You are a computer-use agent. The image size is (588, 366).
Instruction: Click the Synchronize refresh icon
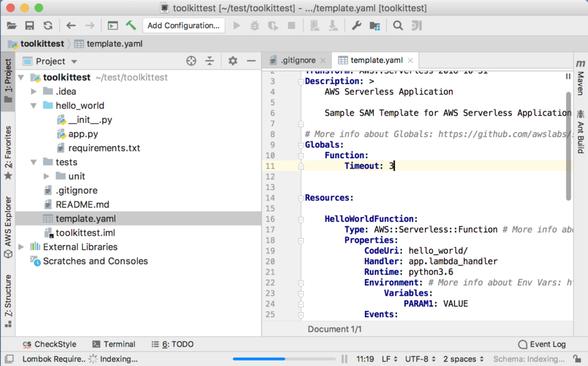tap(48, 26)
